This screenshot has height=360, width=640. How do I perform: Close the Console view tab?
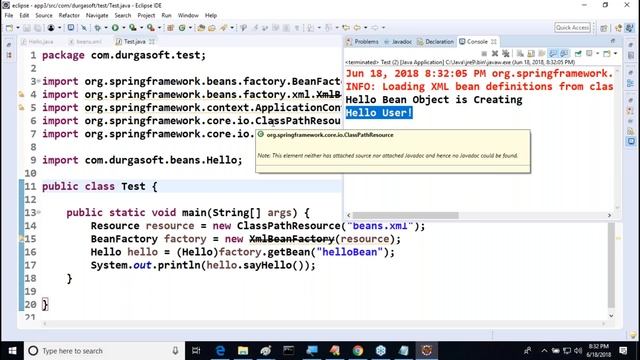(493, 42)
